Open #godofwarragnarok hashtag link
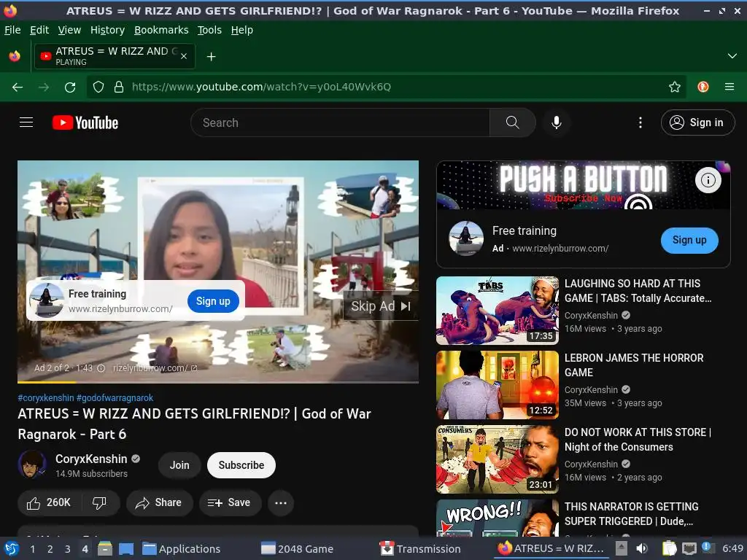Viewport: 747px width, 560px height. click(x=115, y=397)
